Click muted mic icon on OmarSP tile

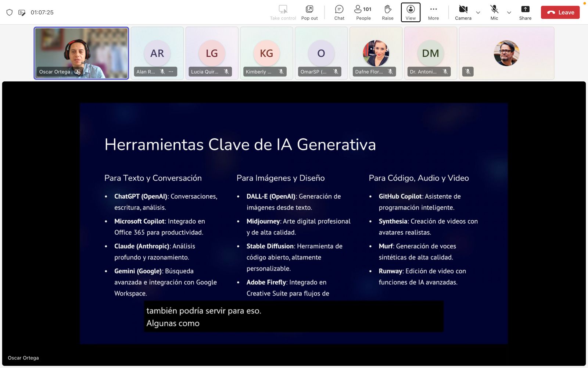point(336,71)
